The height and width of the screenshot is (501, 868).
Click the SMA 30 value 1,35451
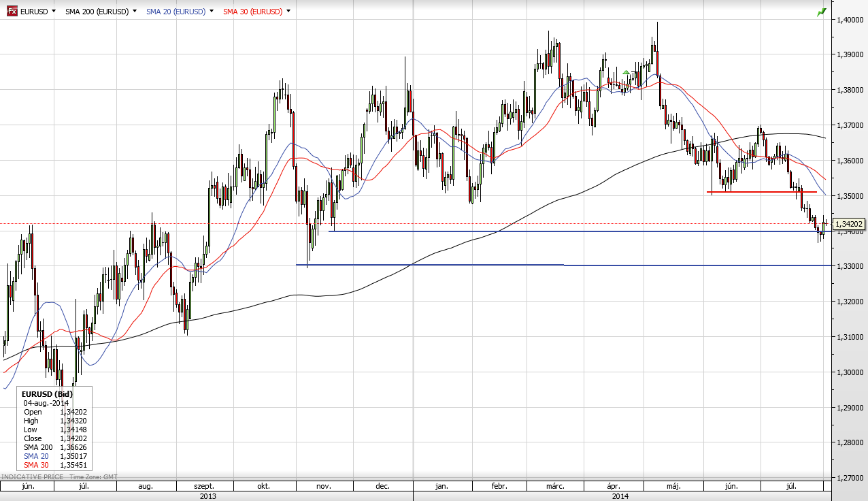[x=73, y=465]
